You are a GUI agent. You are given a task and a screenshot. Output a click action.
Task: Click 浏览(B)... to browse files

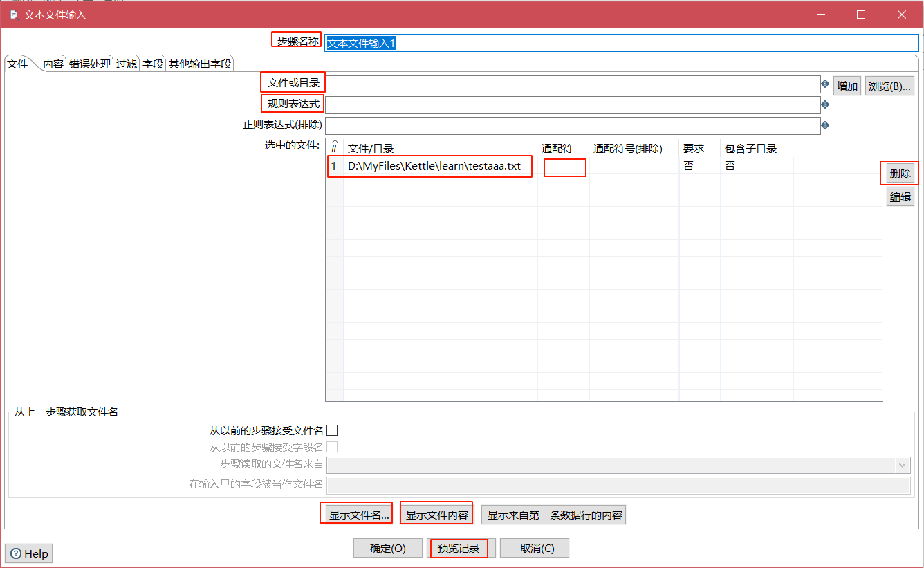[x=889, y=86]
